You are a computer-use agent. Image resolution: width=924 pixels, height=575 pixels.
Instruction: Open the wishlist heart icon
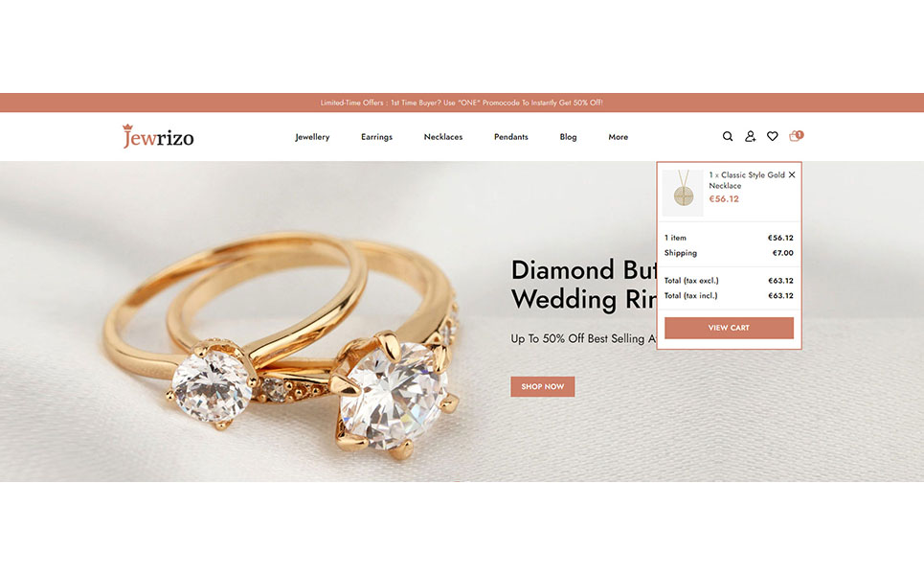[x=772, y=136]
